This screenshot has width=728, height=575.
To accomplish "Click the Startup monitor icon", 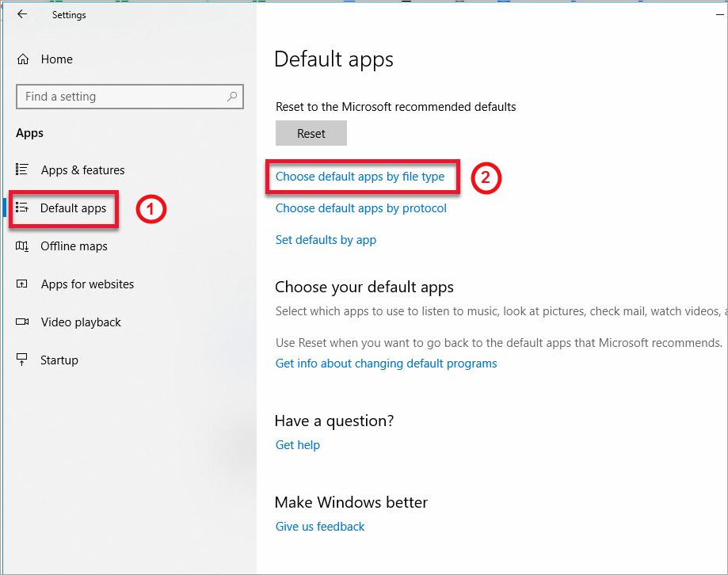I will coord(22,360).
